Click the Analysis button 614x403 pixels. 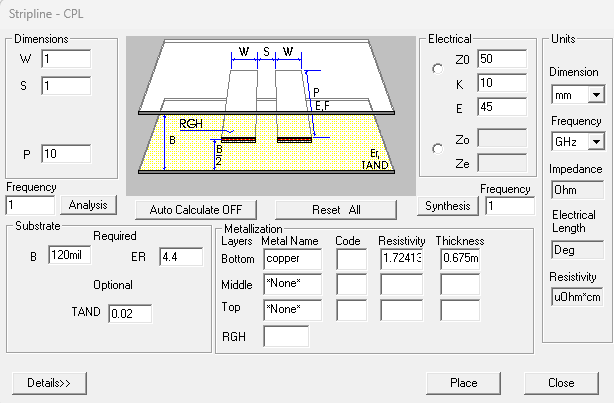click(88, 205)
